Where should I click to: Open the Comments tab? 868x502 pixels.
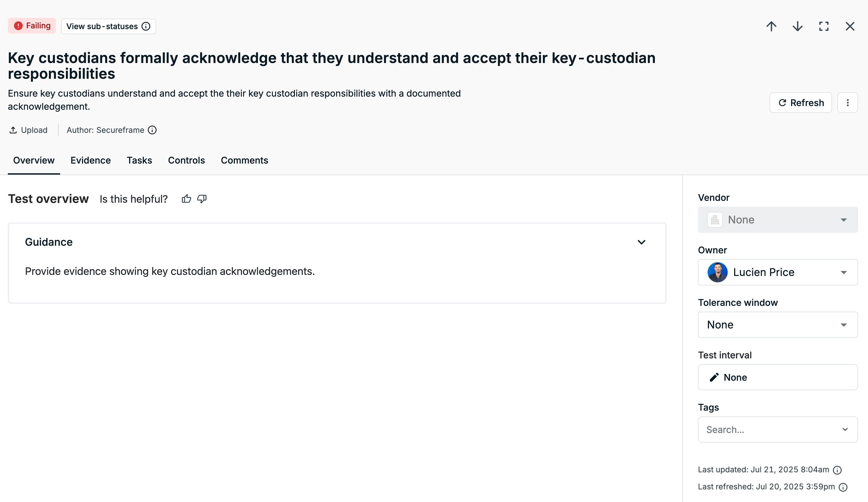coord(244,160)
